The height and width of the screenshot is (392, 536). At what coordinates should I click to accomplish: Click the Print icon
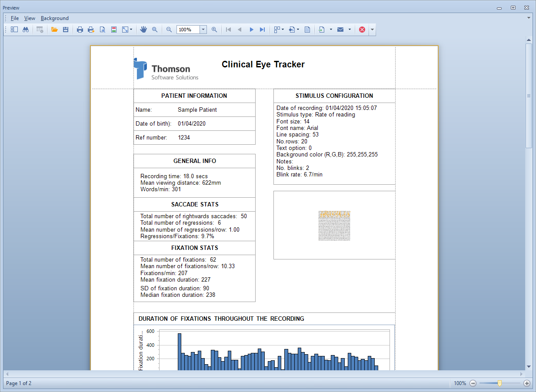coord(80,30)
